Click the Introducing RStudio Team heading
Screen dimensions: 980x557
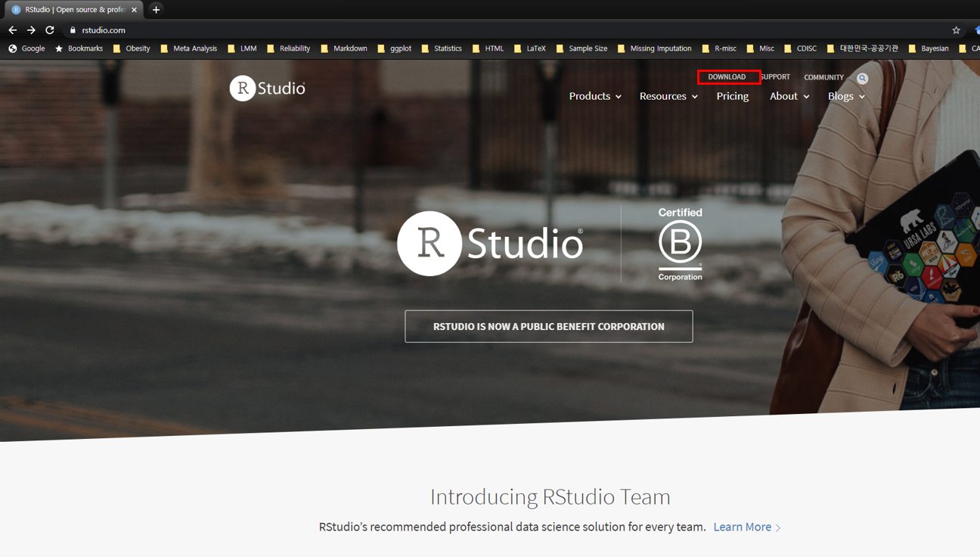[x=550, y=496]
